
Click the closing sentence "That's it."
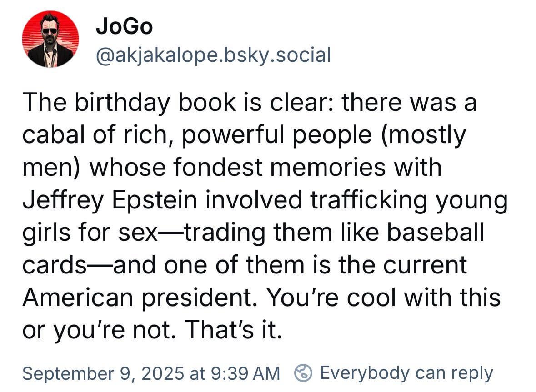click(x=234, y=329)
